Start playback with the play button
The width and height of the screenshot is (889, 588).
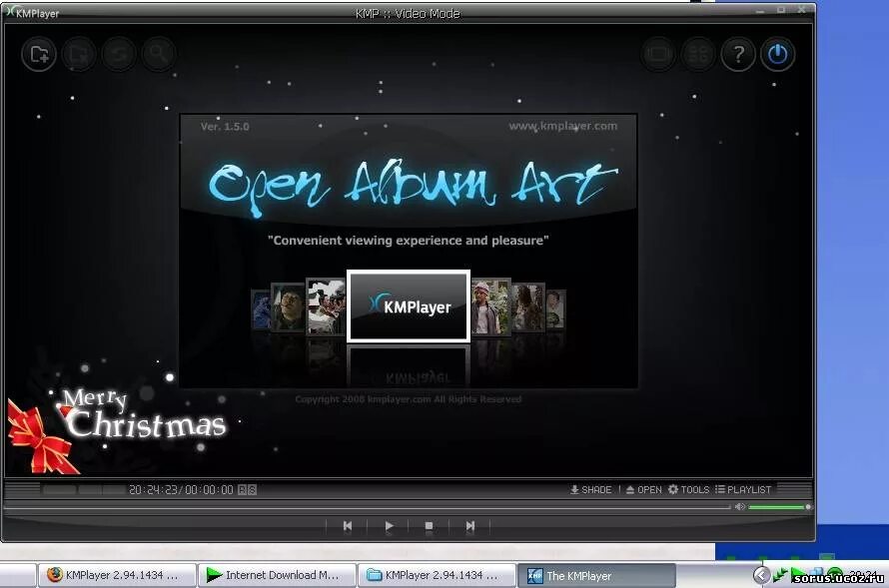click(389, 526)
